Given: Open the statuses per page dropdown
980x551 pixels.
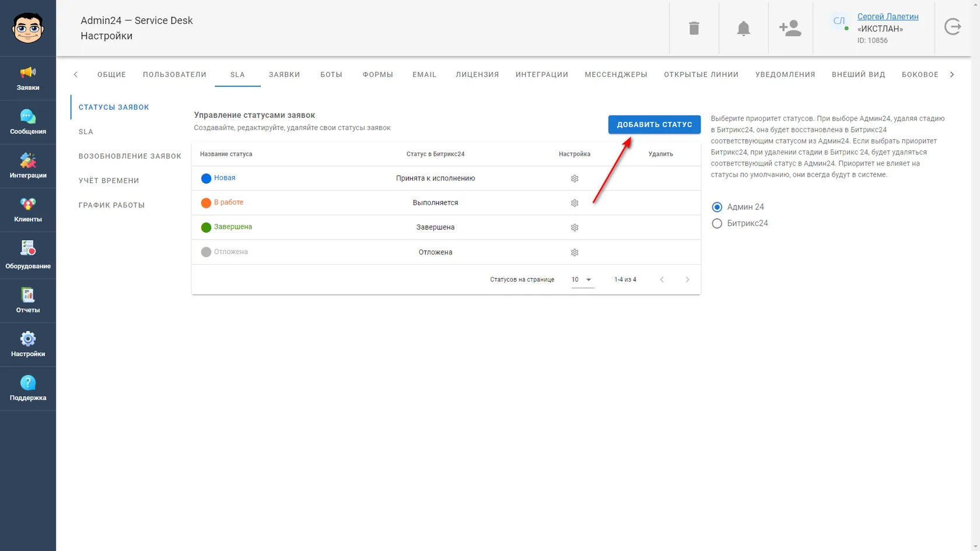Looking at the screenshot, I should 582,280.
